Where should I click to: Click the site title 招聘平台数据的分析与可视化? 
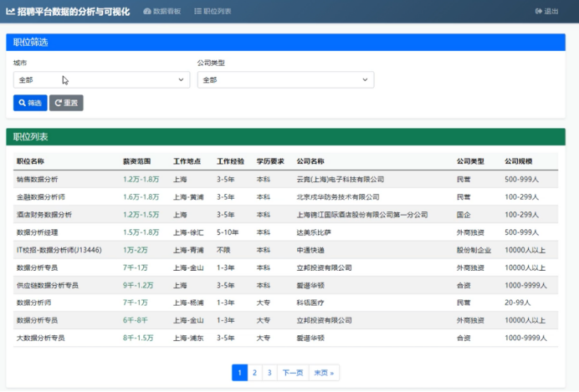coord(74,12)
